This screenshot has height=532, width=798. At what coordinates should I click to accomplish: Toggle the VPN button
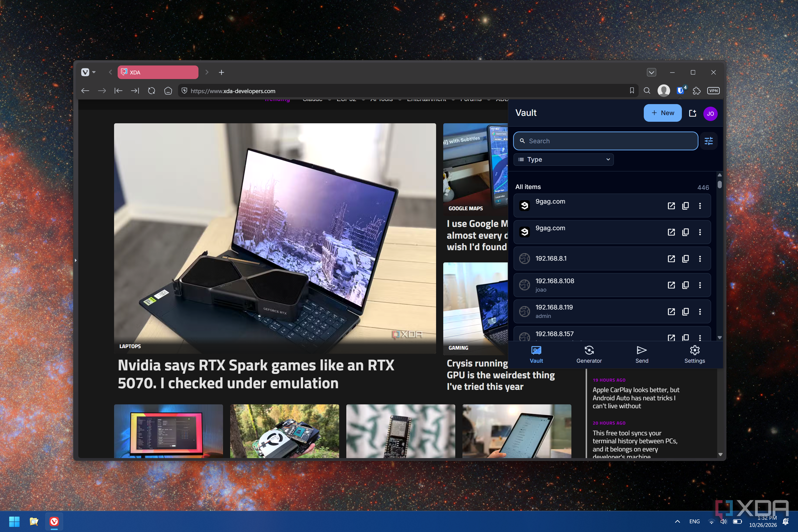pos(713,91)
